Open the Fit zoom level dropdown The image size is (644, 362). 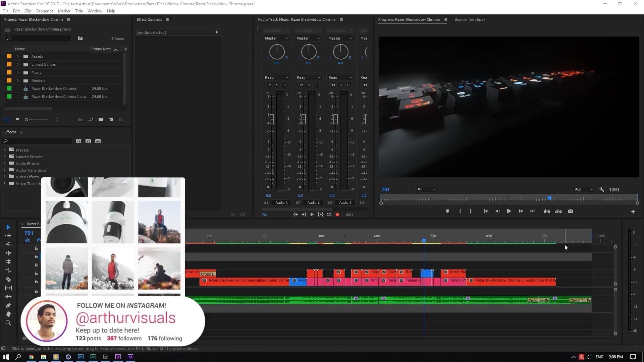426,190
